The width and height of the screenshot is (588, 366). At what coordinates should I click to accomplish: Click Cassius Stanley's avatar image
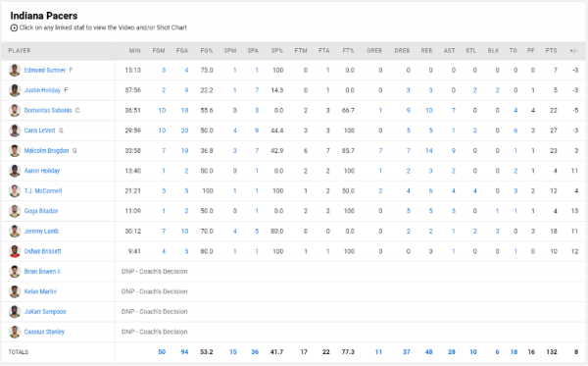15,332
